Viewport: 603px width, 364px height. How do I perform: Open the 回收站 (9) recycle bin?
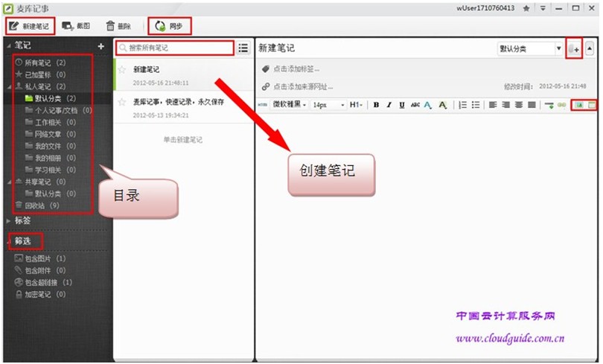(x=37, y=205)
